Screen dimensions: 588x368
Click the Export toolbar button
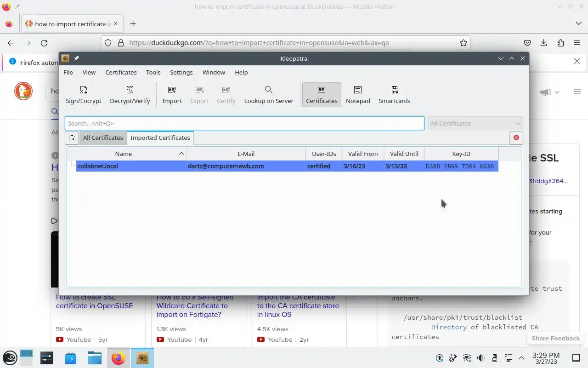(199, 95)
